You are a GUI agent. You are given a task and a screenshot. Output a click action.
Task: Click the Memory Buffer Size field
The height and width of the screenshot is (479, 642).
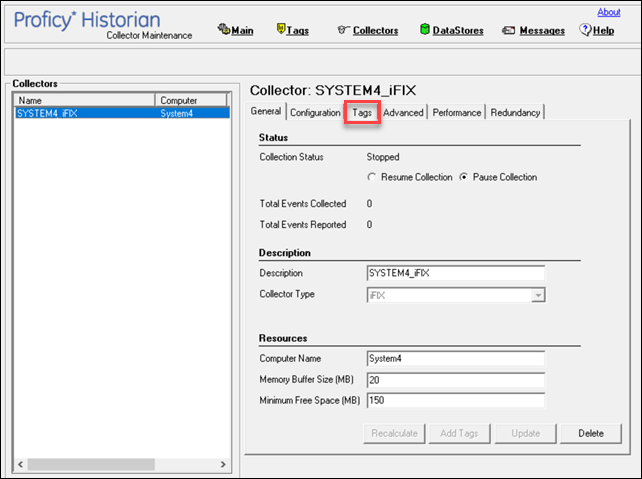coord(456,380)
